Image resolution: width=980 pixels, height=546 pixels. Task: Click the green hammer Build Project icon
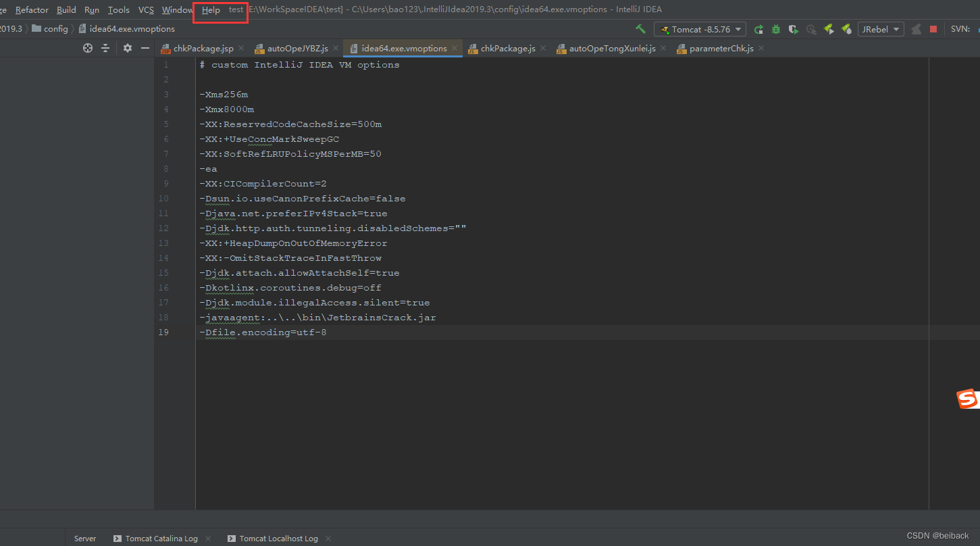(x=641, y=29)
